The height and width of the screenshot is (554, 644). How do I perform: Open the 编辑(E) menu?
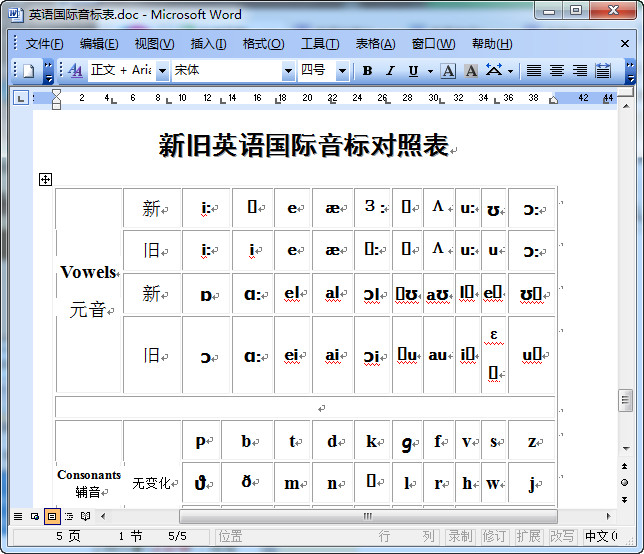point(99,44)
